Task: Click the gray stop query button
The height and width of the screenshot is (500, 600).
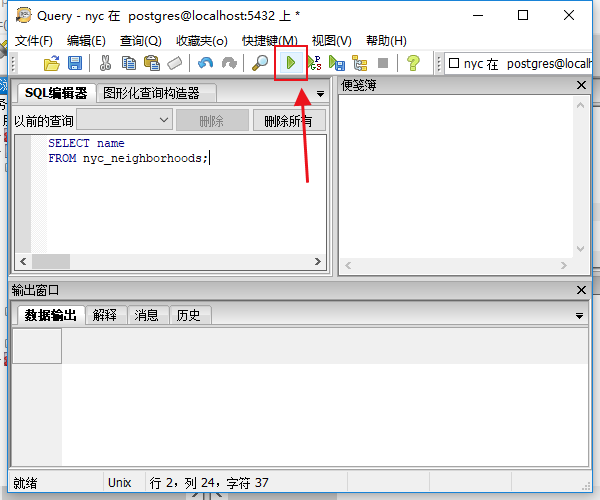Action: [x=383, y=63]
